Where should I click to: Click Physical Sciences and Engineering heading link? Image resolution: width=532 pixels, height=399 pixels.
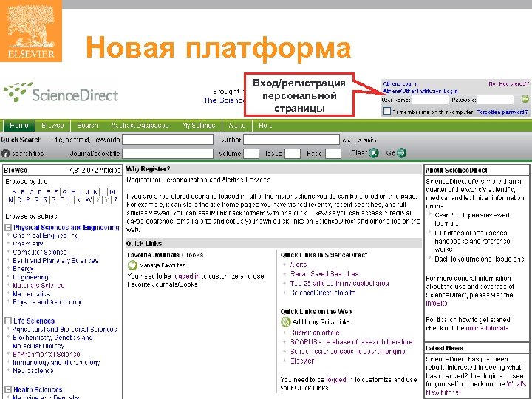pyautogui.click(x=66, y=228)
